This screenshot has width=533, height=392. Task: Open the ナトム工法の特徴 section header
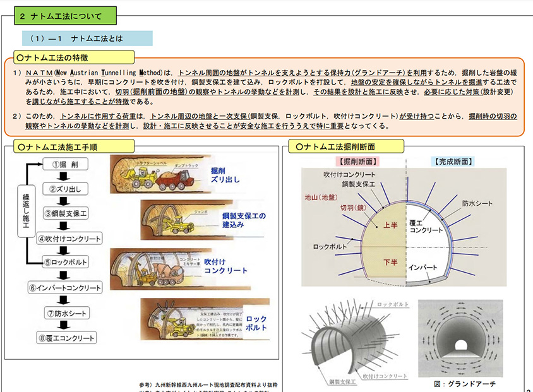[x=69, y=57]
